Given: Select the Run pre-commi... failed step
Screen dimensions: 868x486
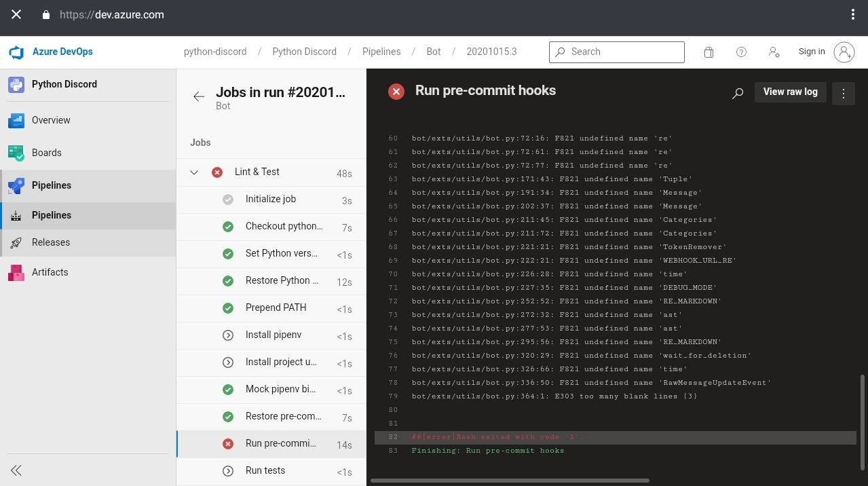Looking at the screenshot, I should pyautogui.click(x=271, y=444).
